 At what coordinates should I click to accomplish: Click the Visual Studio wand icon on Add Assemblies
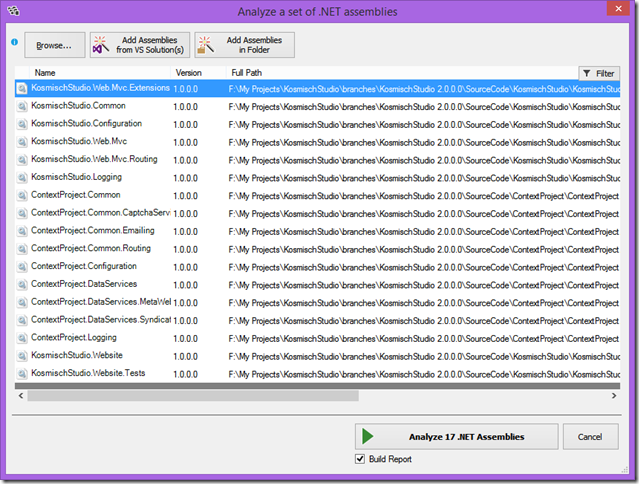click(101, 45)
